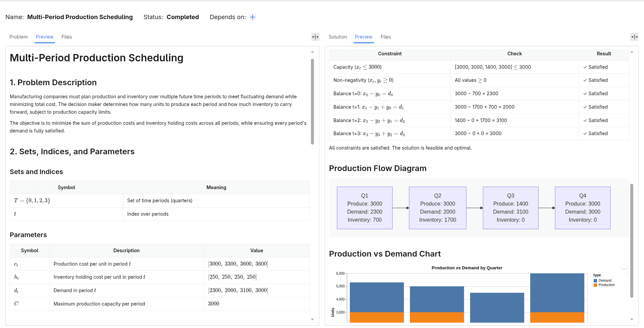
Task: Click the left panel scroll-down arrow
Action: [312, 320]
